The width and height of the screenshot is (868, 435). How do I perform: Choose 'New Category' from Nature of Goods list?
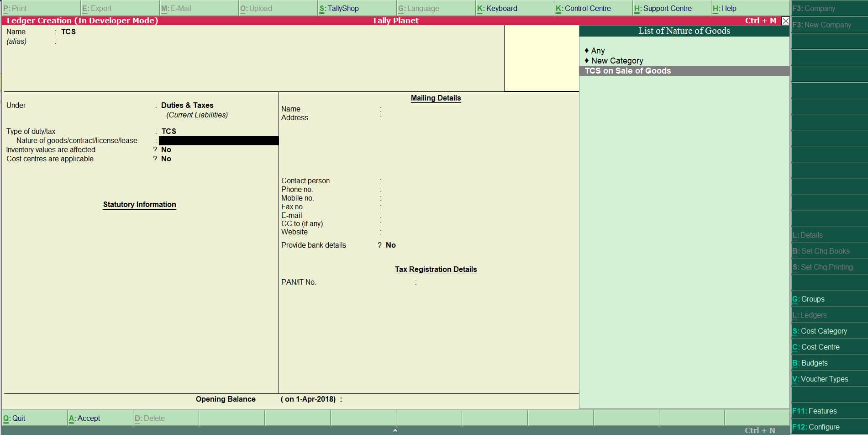click(x=684, y=61)
